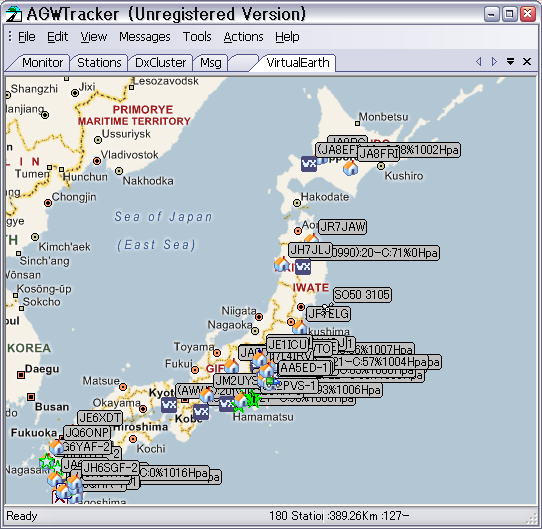The height and width of the screenshot is (529, 542).
Task: Click the menu bar grip handle
Action: [x=10, y=36]
